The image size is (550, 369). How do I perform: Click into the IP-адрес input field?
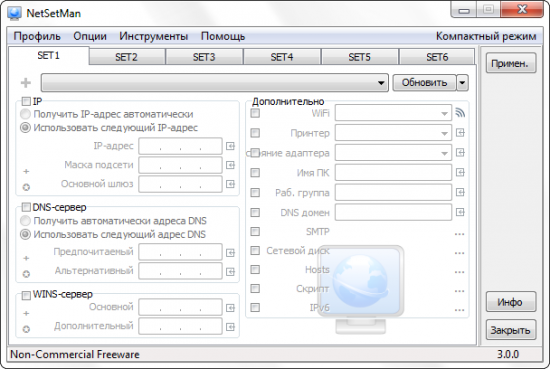pyautogui.click(x=180, y=146)
